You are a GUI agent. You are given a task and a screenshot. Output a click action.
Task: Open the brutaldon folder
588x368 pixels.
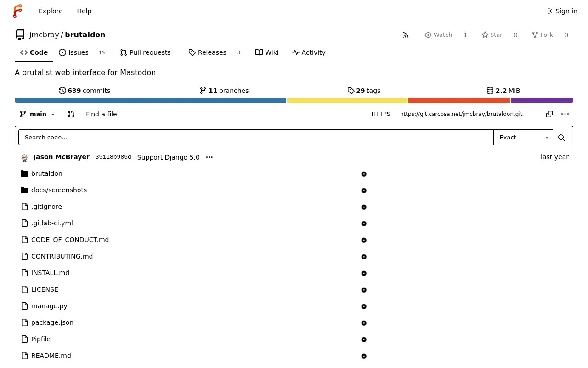pos(47,173)
